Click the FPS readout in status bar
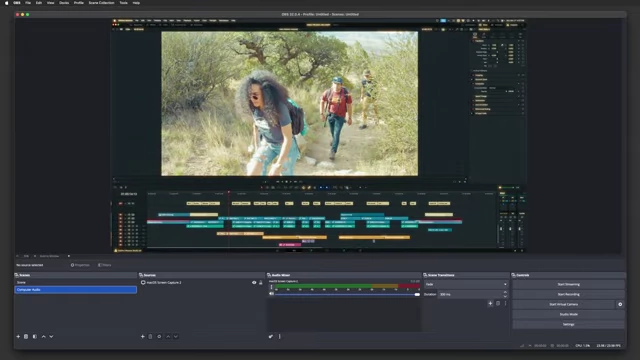Image resolution: width=640 pixels, height=360 pixels. (x=608, y=346)
